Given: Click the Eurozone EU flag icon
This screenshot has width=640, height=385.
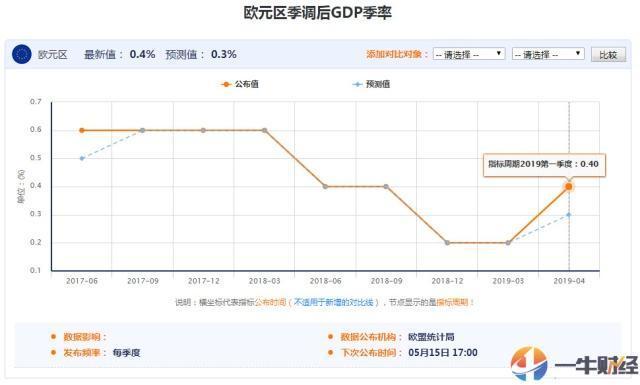Looking at the screenshot, I should (x=22, y=54).
